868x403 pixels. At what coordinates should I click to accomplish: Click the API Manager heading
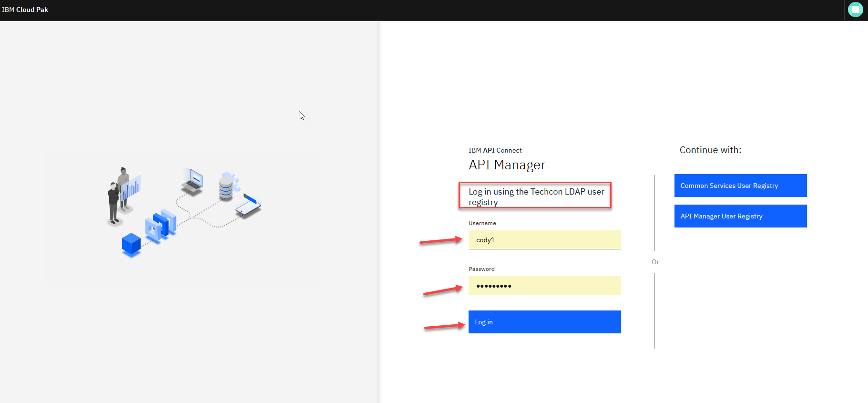[507, 165]
